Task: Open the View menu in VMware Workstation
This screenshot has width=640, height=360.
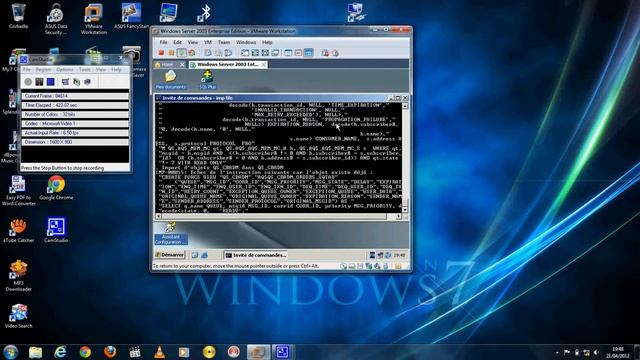Action: click(193, 42)
